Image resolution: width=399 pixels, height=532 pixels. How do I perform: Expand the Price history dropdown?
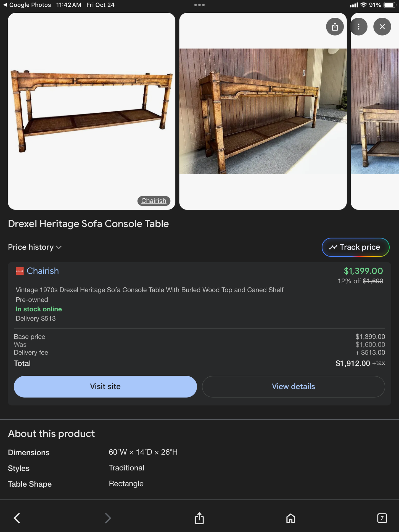35,247
